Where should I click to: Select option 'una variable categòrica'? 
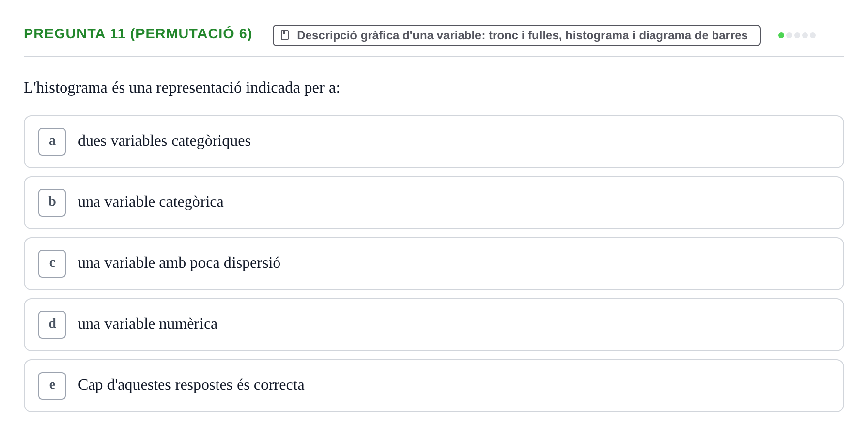point(434,203)
